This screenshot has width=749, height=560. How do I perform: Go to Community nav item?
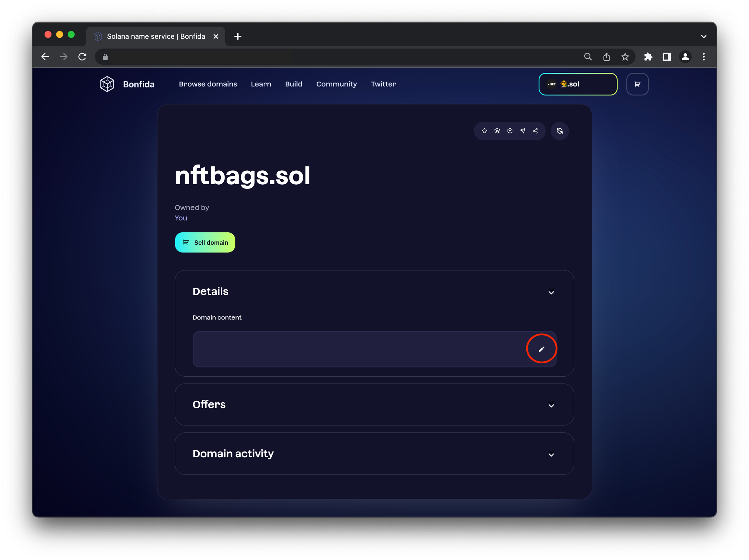(x=336, y=84)
